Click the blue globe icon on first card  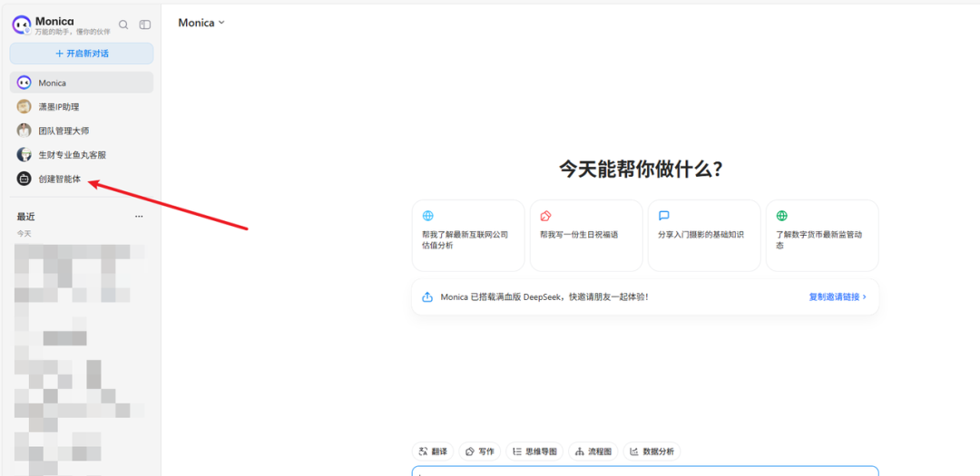[427, 216]
